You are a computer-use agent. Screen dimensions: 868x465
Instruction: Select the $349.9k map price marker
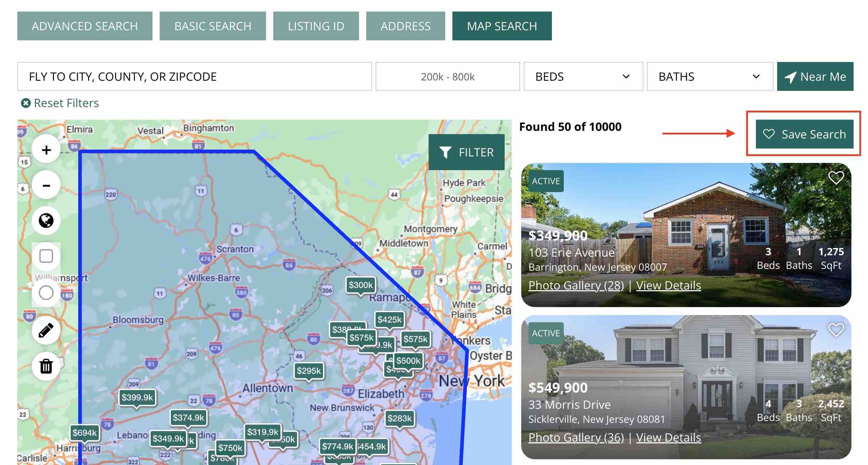tap(168, 439)
